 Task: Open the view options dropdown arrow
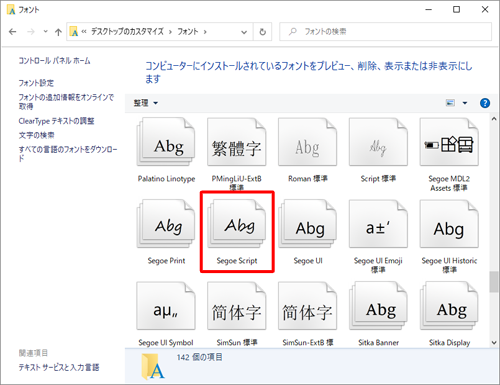[465, 103]
